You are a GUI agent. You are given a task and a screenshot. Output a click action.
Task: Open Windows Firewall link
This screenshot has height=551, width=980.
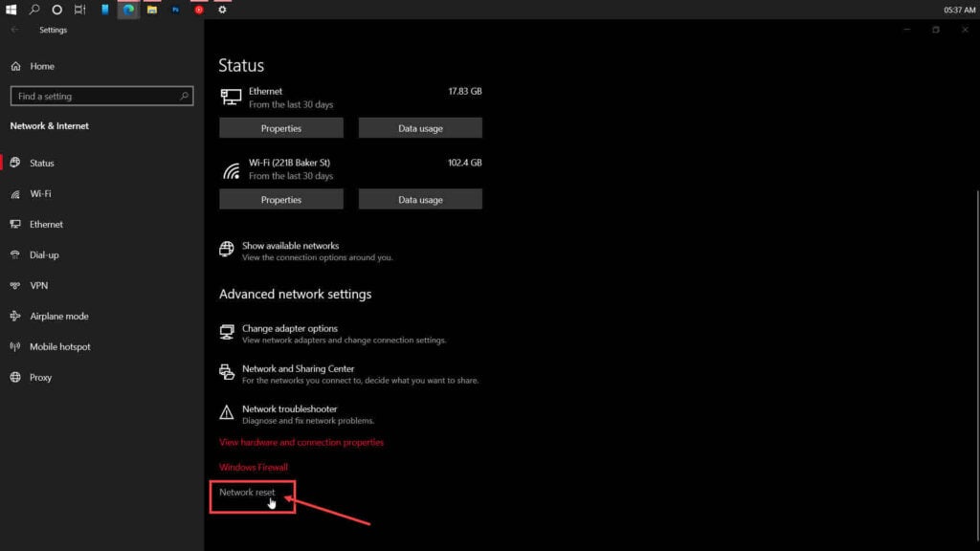[x=254, y=468]
